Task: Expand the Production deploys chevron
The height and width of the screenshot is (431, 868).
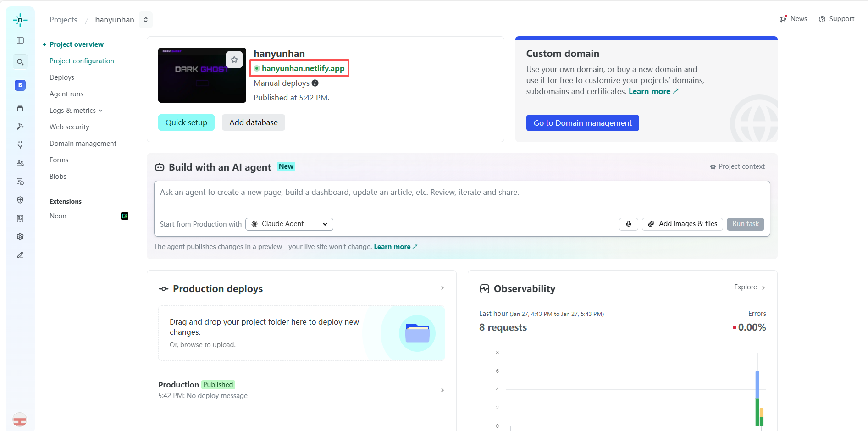Action: (442, 288)
